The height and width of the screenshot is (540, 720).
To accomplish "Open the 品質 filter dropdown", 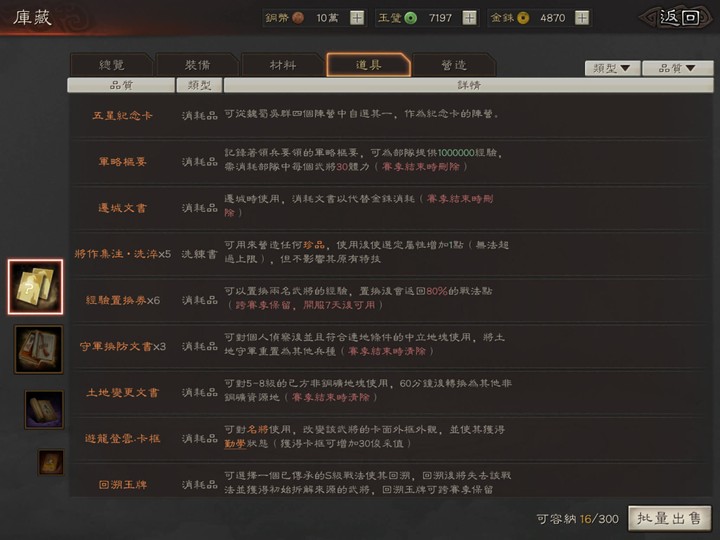I will tap(669, 68).
